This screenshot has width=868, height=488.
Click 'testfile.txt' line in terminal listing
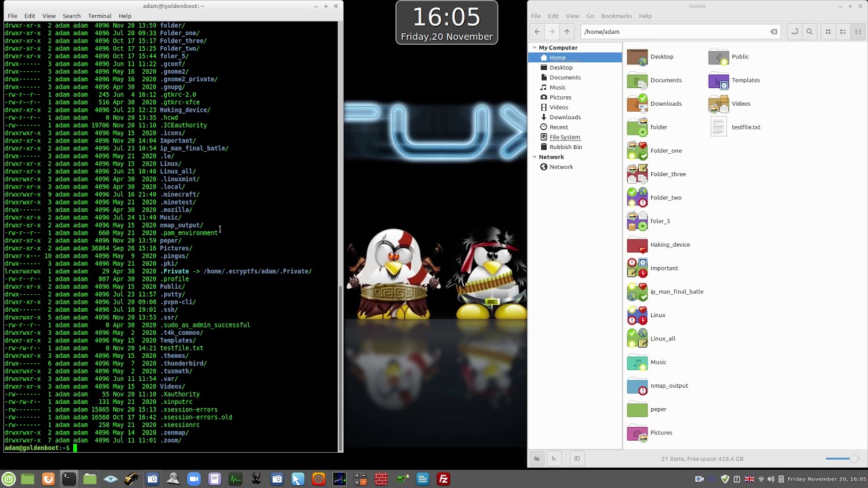point(104,348)
